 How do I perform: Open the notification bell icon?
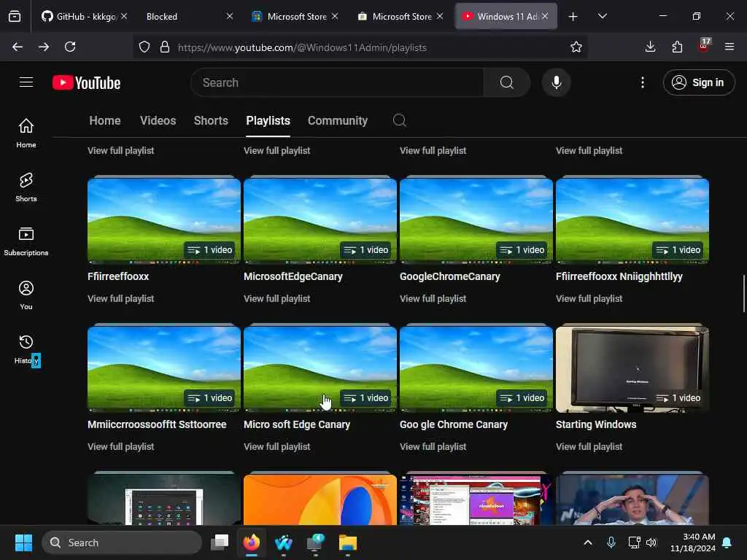pos(727,542)
